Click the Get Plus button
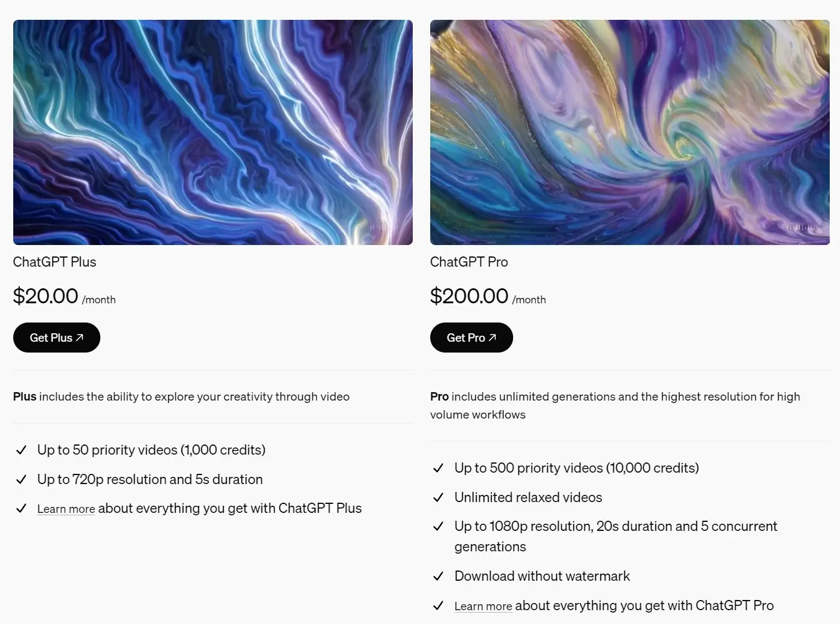The image size is (840, 624). pos(56,338)
